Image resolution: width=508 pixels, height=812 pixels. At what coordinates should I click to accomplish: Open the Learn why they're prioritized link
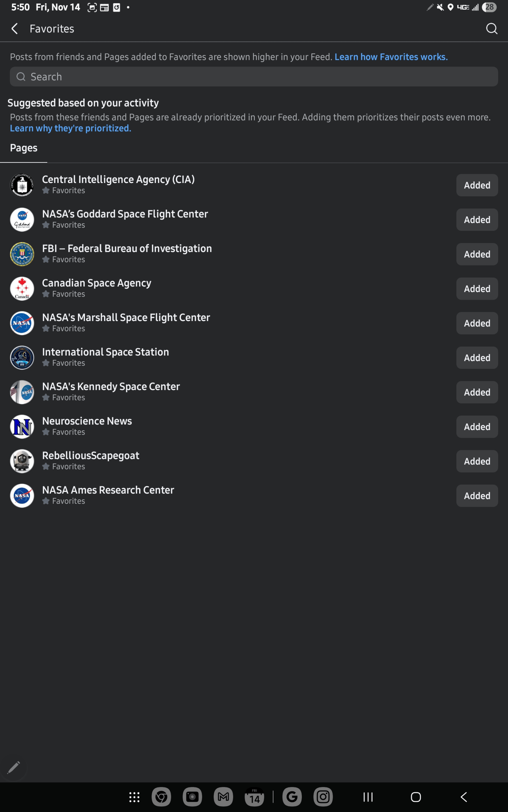tap(70, 128)
